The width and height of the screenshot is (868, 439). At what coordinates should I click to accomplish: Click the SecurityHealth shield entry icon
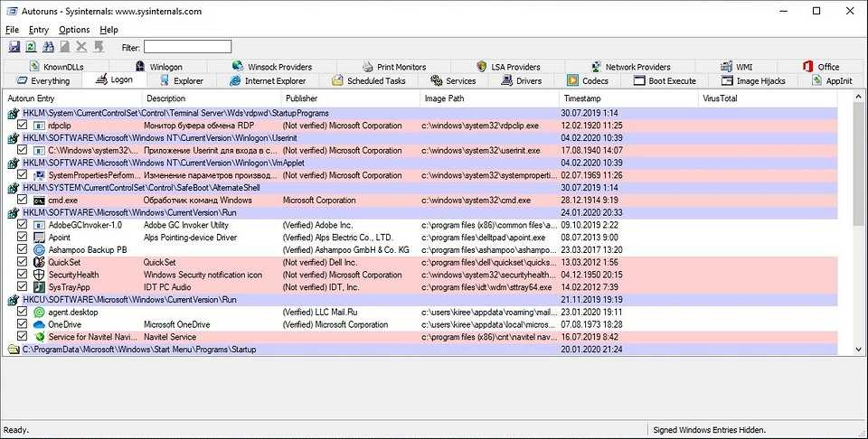point(39,275)
